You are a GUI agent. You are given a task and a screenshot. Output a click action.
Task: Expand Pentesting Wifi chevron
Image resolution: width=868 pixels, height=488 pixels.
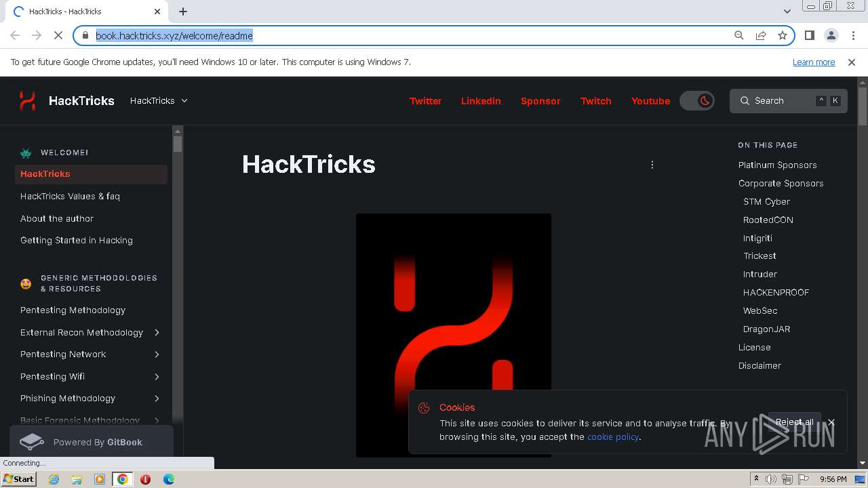157,377
